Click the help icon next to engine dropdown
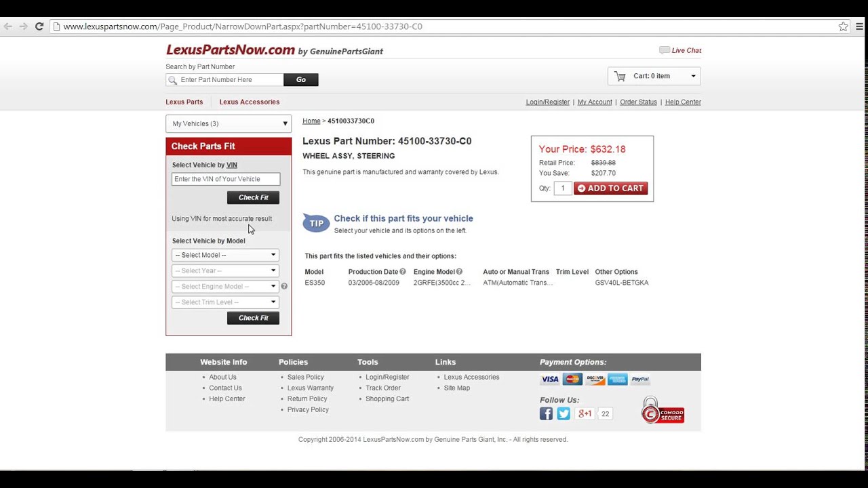The height and width of the screenshot is (488, 868). point(284,287)
